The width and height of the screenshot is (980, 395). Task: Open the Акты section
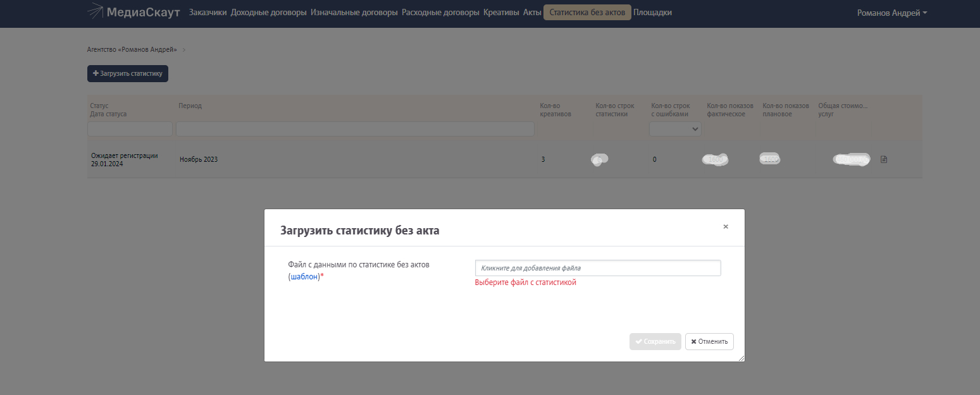tap(532, 13)
